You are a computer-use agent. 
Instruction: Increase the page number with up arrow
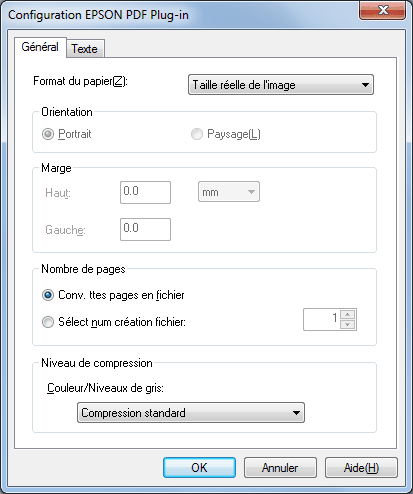348,314
